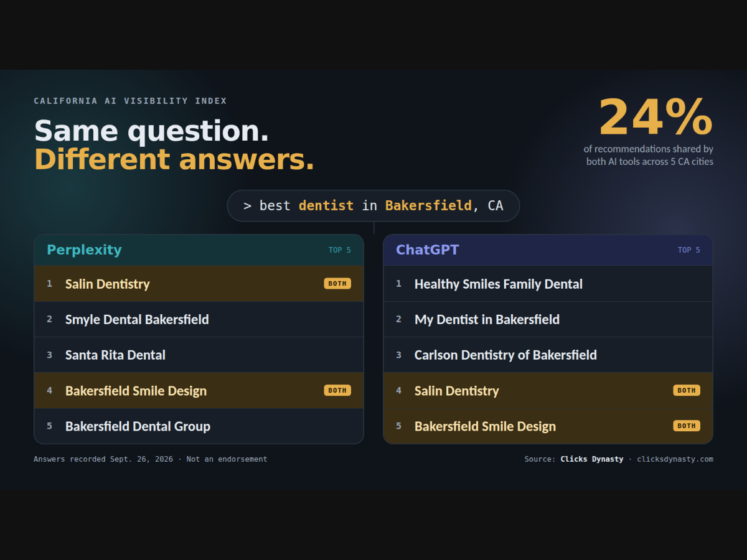Select Bakersfield Dental Group row
This screenshot has width=747, height=560.
point(199,426)
